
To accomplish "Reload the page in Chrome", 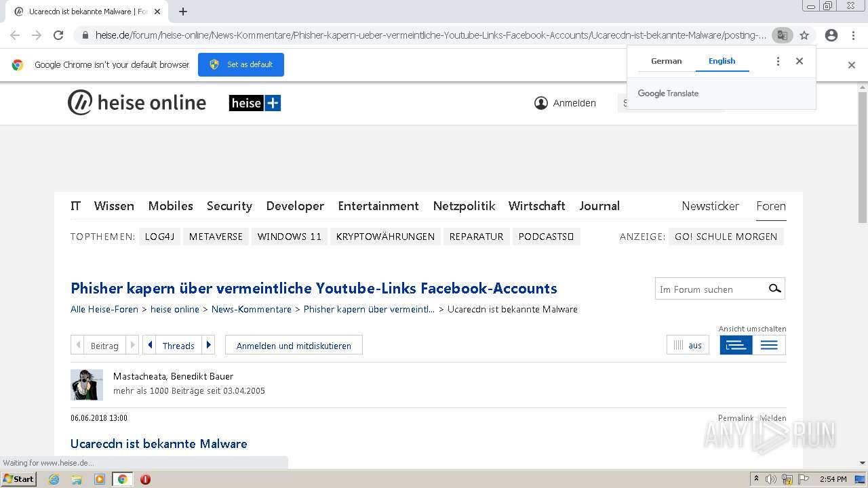I will point(58,35).
